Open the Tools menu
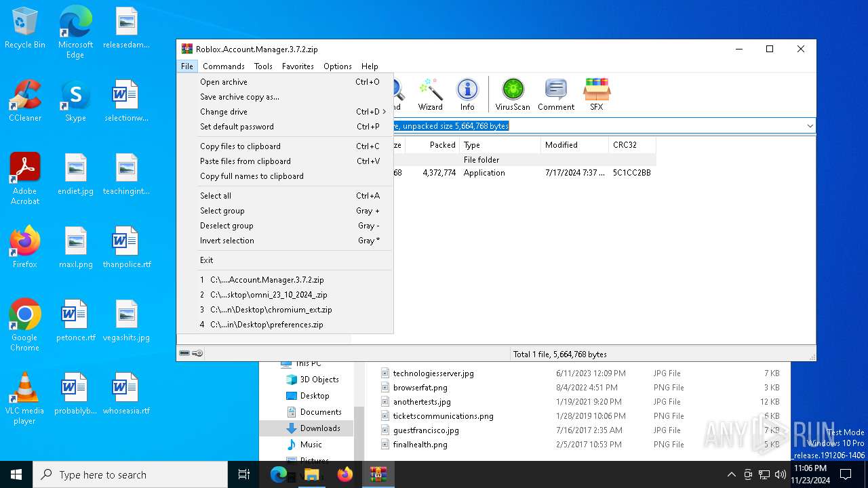This screenshot has width=868, height=488. point(263,66)
